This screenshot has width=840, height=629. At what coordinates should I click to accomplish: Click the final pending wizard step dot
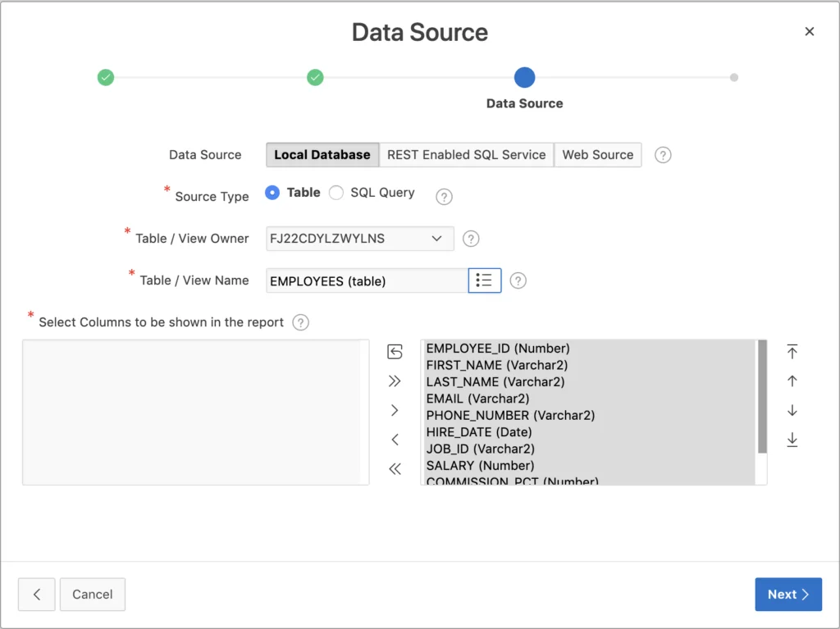pos(734,77)
